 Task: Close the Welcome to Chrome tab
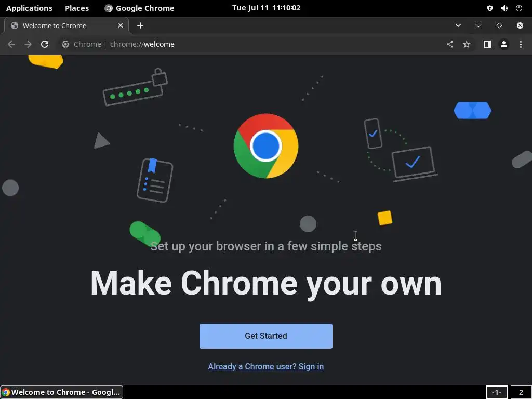(121, 25)
